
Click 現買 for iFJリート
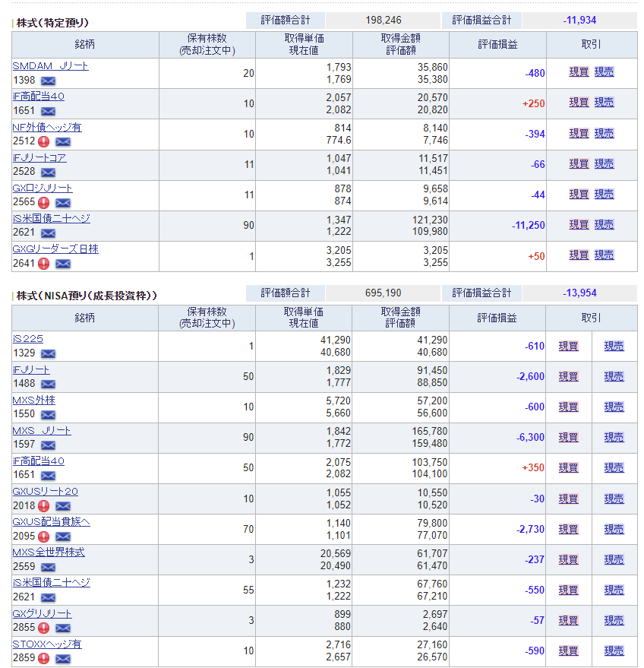point(568,376)
